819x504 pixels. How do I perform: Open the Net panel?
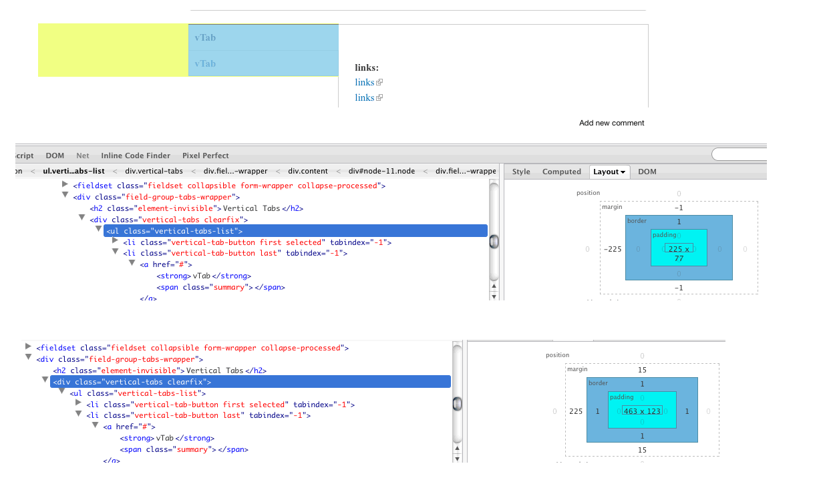pyautogui.click(x=82, y=155)
